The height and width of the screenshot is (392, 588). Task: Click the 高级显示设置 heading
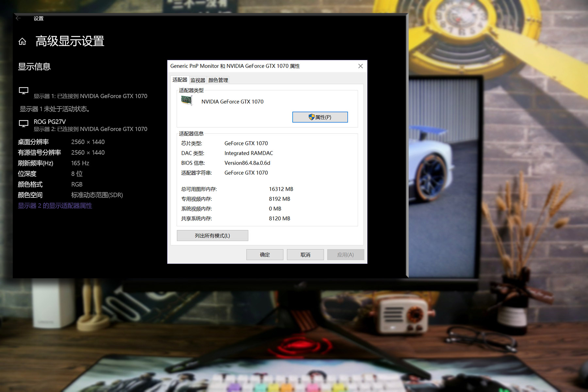click(x=70, y=41)
